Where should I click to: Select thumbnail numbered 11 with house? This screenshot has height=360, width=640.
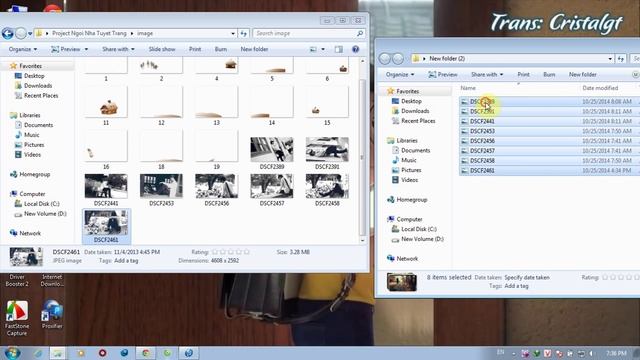point(106,102)
